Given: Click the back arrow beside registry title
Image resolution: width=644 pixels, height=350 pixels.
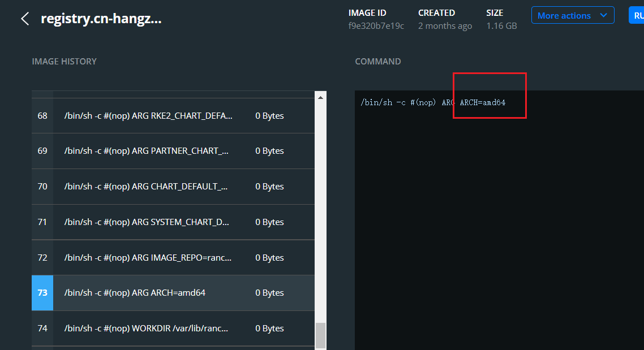Looking at the screenshot, I should coord(24,18).
